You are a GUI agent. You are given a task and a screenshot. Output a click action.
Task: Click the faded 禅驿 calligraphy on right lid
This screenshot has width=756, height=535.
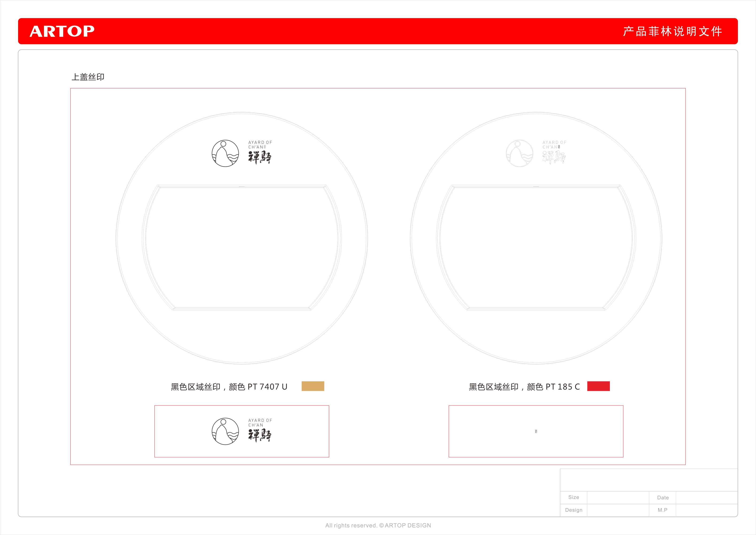pyautogui.click(x=554, y=157)
